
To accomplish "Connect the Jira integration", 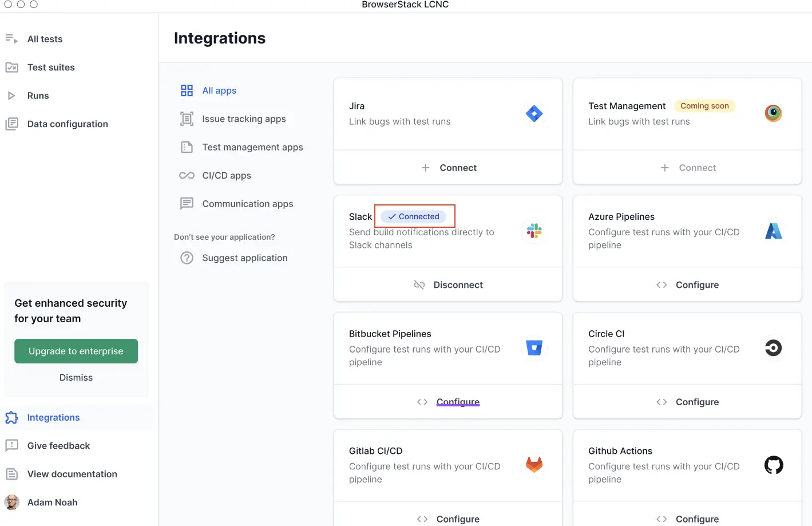I will [448, 168].
